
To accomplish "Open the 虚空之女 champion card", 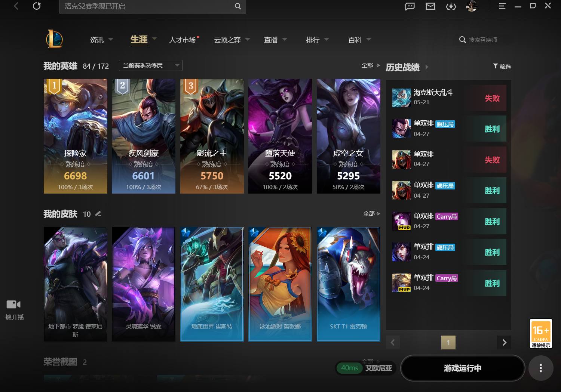I will pos(349,136).
